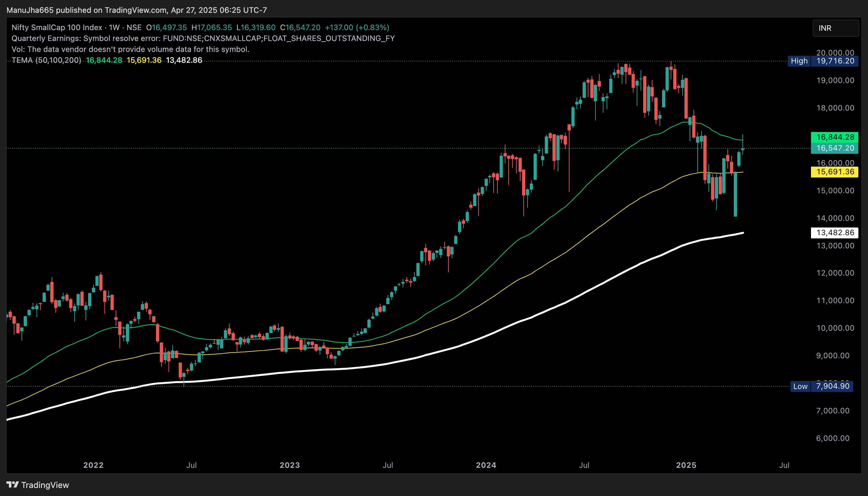Screen dimensions: 868x496
Task: Click the 15,000.00 price axis label
Action: (x=835, y=190)
